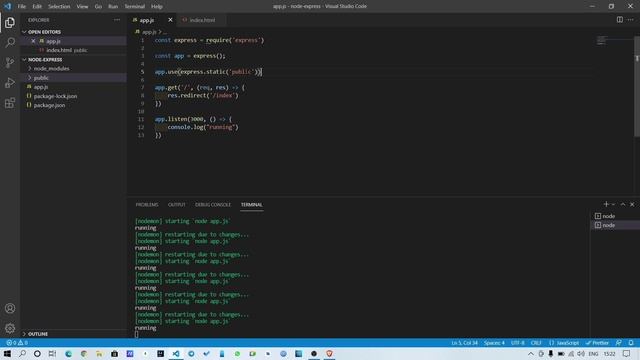
Task: Open the Terminal menu
Action: [x=135, y=7]
